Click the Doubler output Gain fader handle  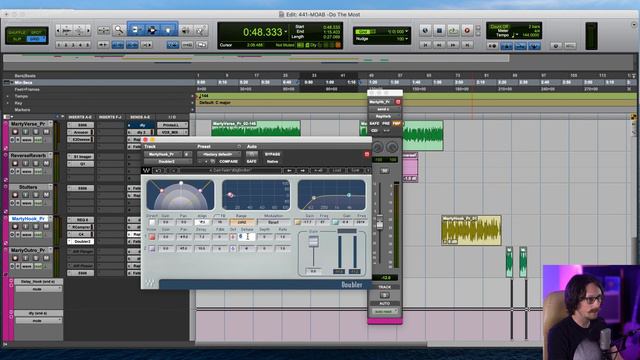click(313, 241)
